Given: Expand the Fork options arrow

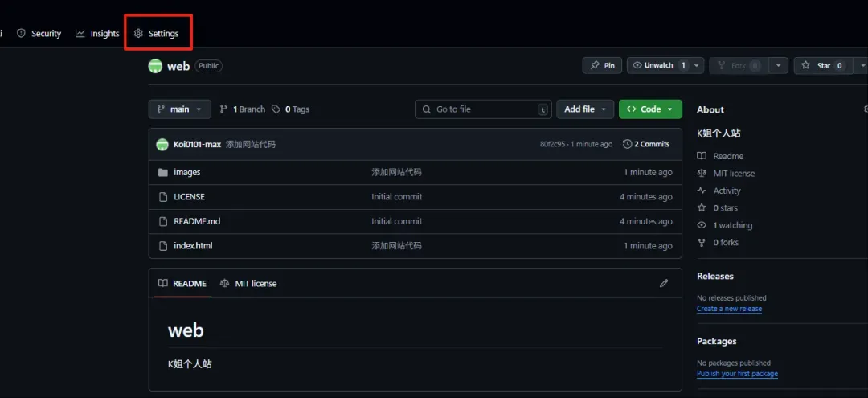Looking at the screenshot, I should (x=778, y=65).
